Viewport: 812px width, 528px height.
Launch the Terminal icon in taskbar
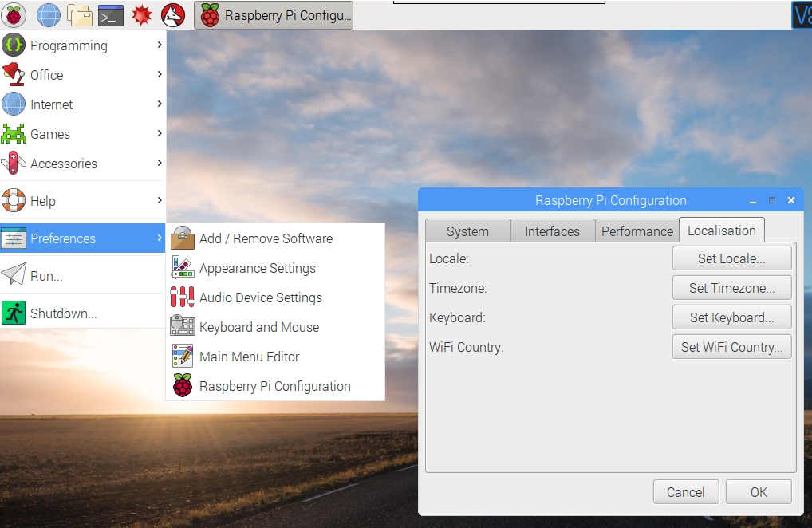[x=111, y=15]
